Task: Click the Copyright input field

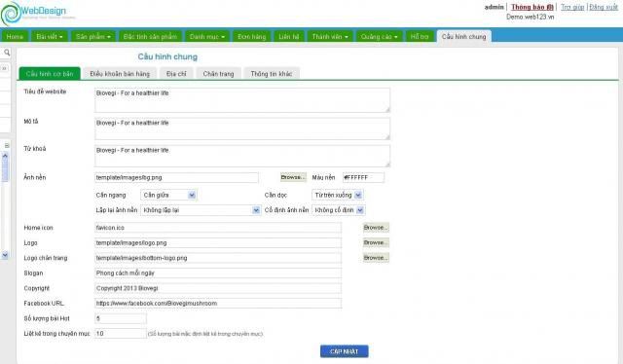Action: (x=218, y=288)
